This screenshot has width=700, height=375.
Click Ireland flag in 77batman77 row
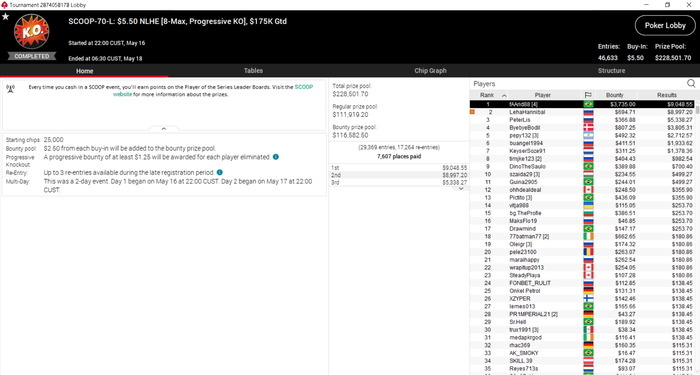(588, 236)
